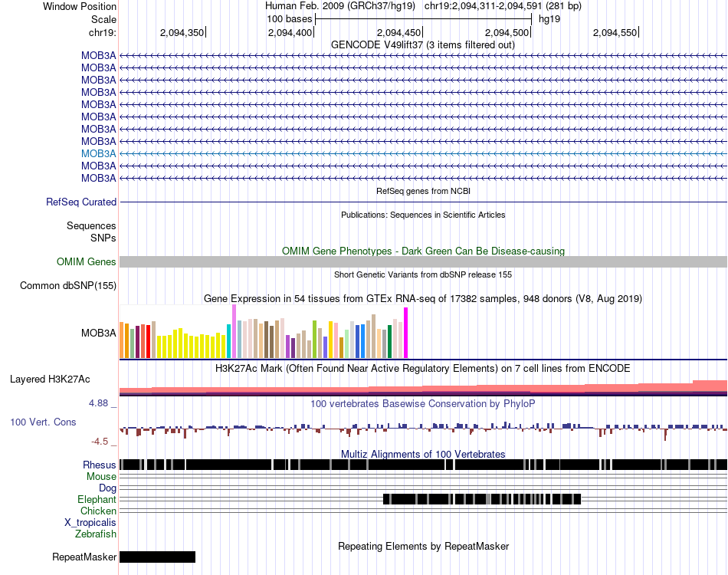Select the X_tropicalis species label
Image resolution: width=728 pixels, height=575 pixels.
coord(90,523)
